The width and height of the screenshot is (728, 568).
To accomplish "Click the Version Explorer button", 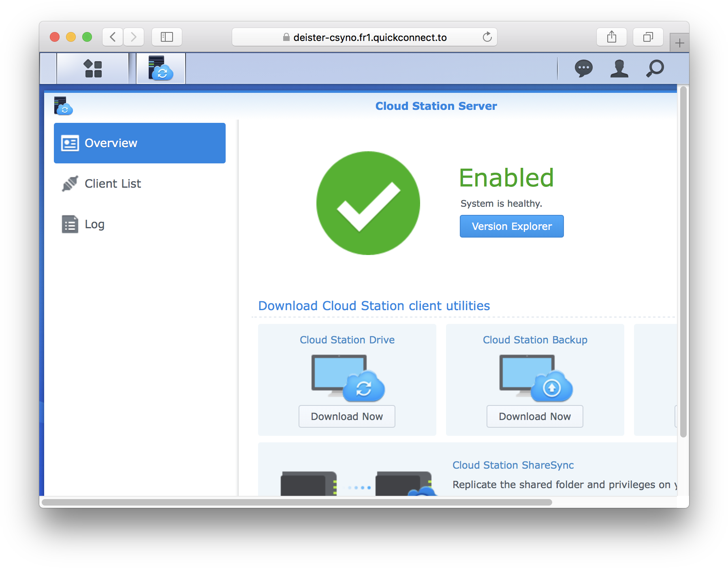I will (511, 226).
